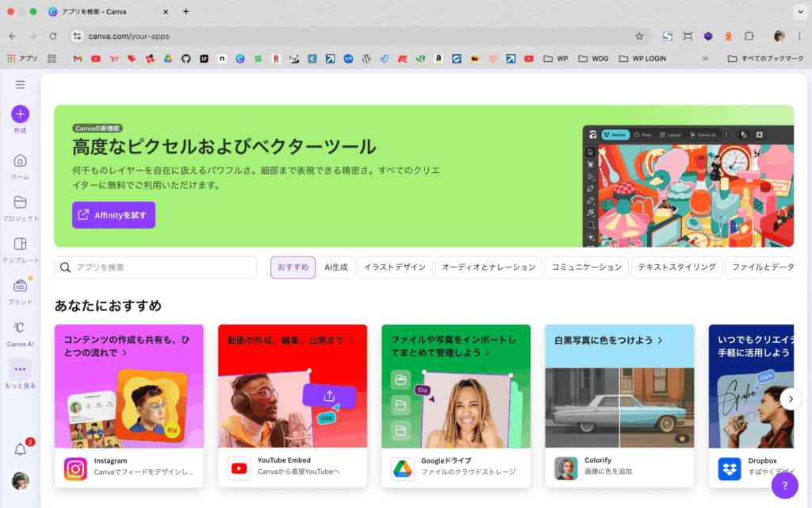The width and height of the screenshot is (812, 508).
Task: Open Projects folder icon in sidebar
Action: (x=20, y=202)
